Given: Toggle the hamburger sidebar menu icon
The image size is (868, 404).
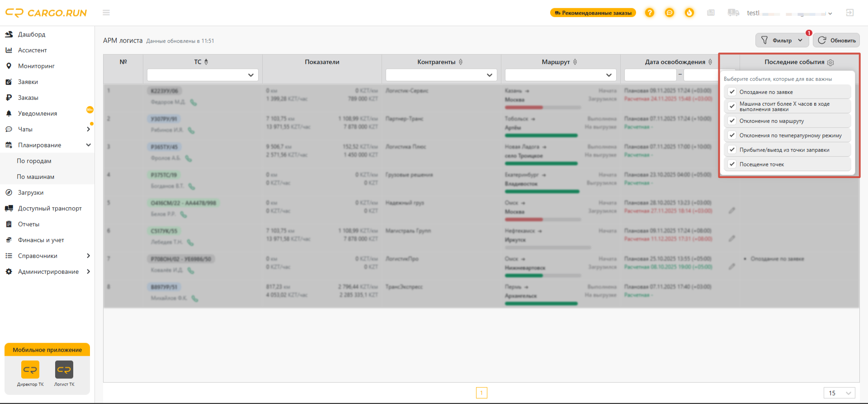Looking at the screenshot, I should pos(106,13).
